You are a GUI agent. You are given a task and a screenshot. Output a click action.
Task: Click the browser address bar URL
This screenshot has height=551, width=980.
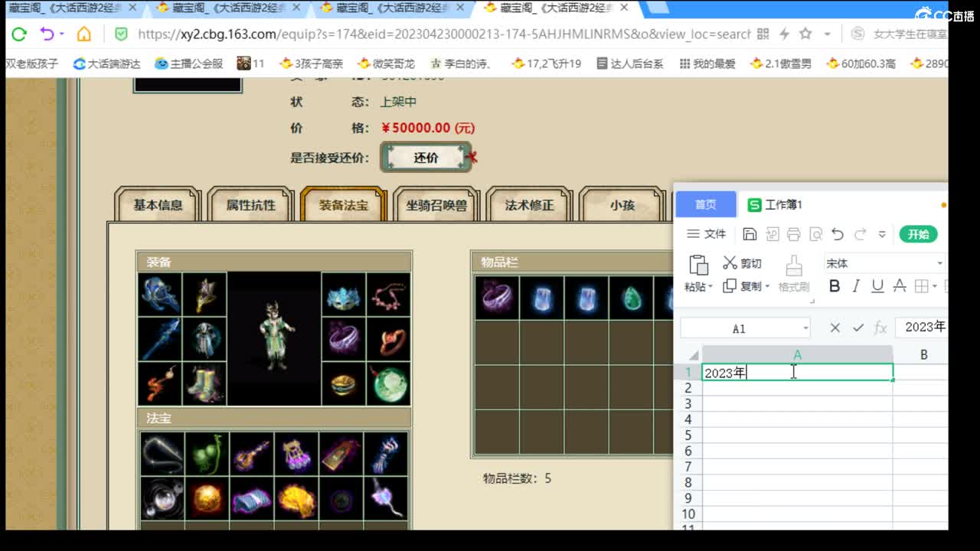[444, 34]
